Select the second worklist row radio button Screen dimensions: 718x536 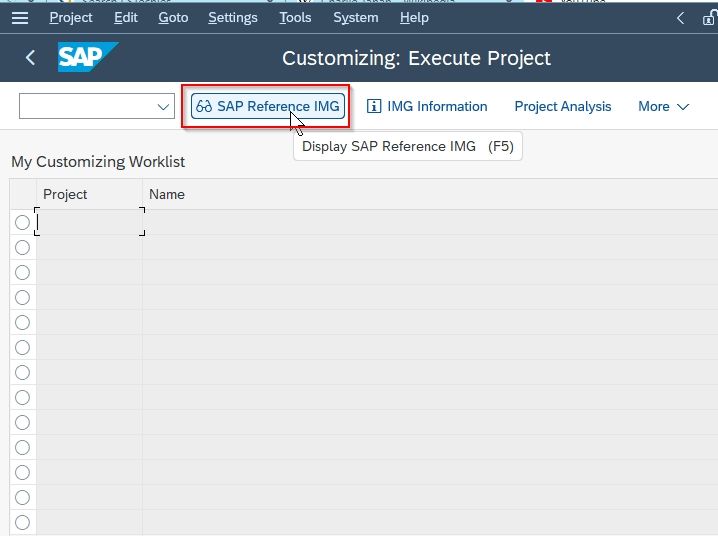(22, 248)
